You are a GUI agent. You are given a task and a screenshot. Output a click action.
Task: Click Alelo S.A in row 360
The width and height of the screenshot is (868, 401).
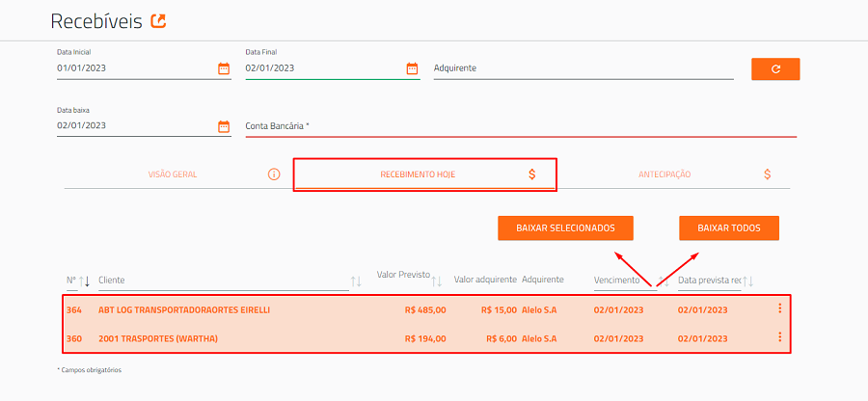539,338
